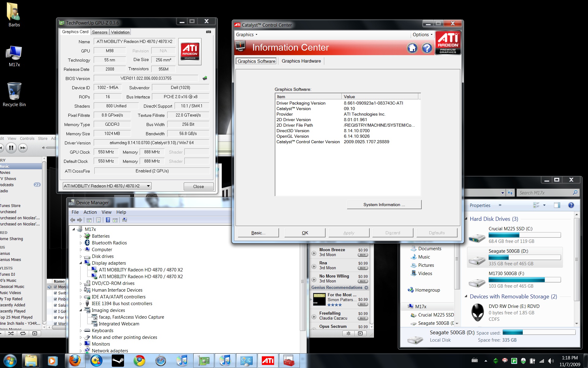
Task: Click the ATI Radeon logo in GPU-Z
Action: pyautogui.click(x=190, y=52)
